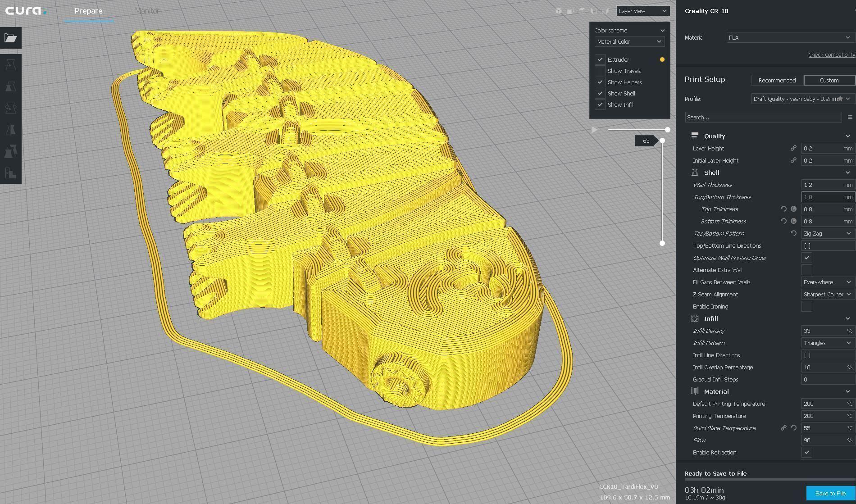Click the horizontal path slider handle
Viewport: 856px width, 504px height.
668,130
